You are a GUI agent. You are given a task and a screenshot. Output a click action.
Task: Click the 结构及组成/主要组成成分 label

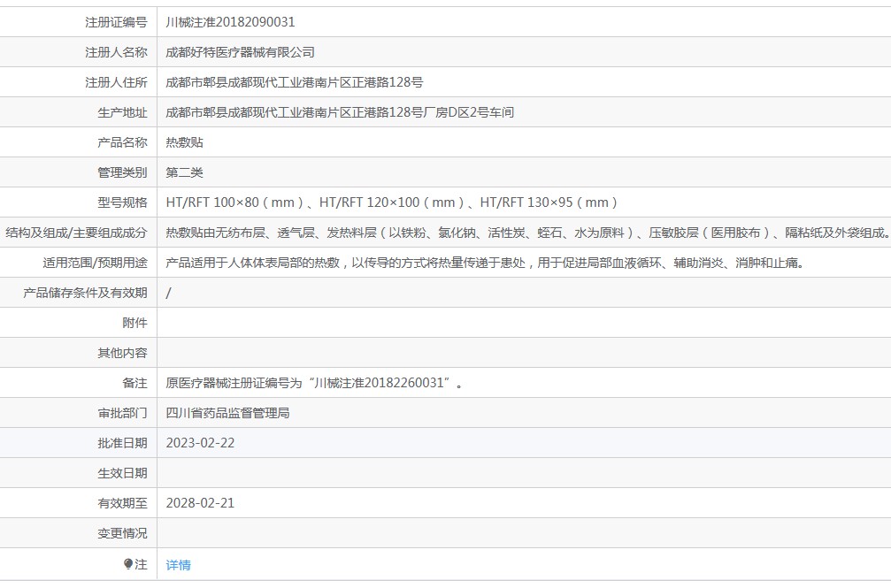point(76,233)
